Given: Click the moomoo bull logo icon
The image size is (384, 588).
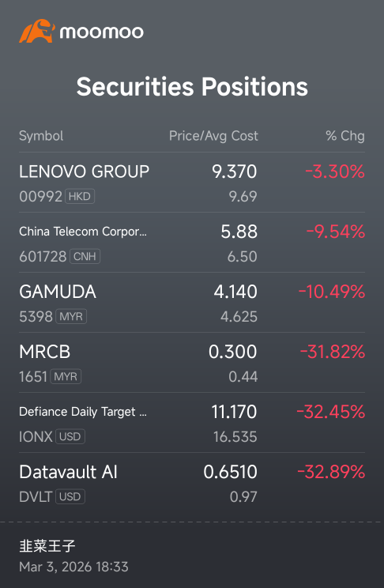Looking at the screenshot, I should click(37, 31).
